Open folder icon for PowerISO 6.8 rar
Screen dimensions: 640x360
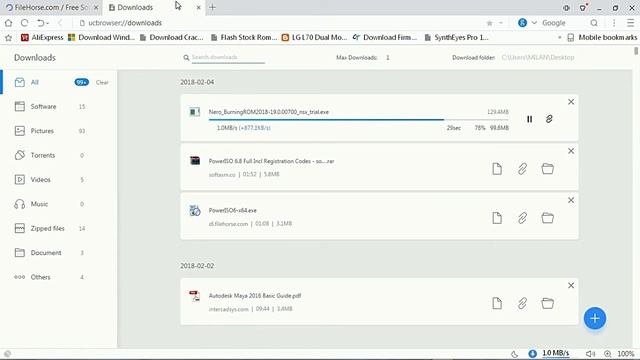547,169
